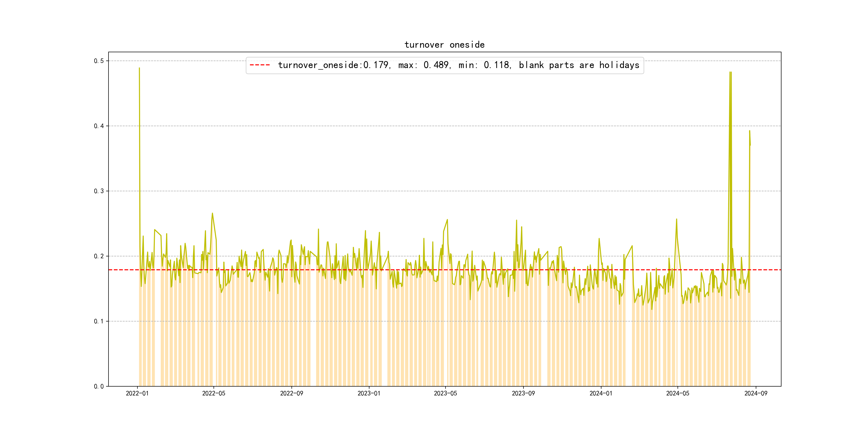
Task: Click the red dashed legend line sample
Action: point(260,65)
